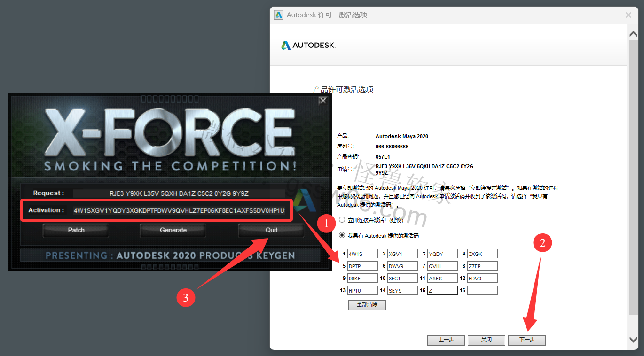Click the vertical scrollbar thumb in Autodesk dialog
The height and width of the screenshot is (356, 644).
coord(633,177)
